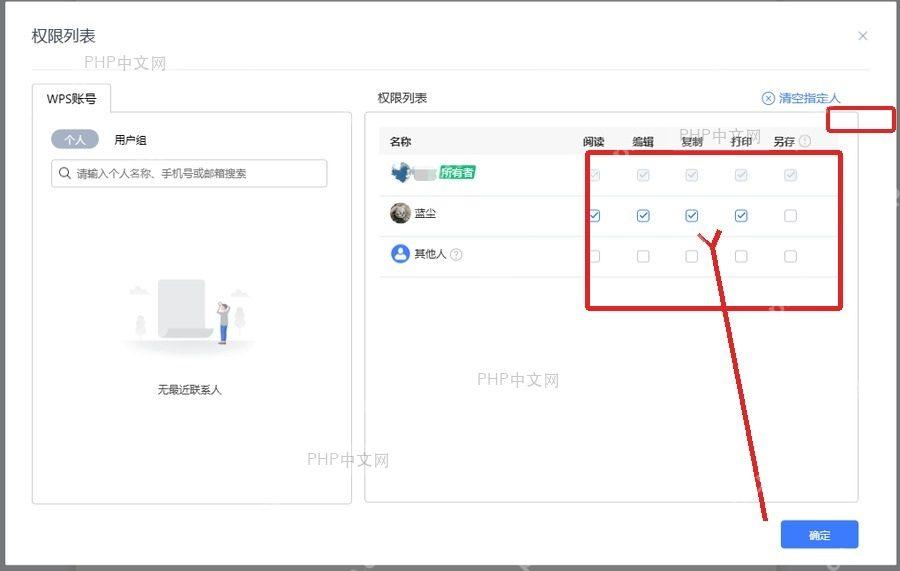Click the 权限列表 dialog title

click(63, 36)
